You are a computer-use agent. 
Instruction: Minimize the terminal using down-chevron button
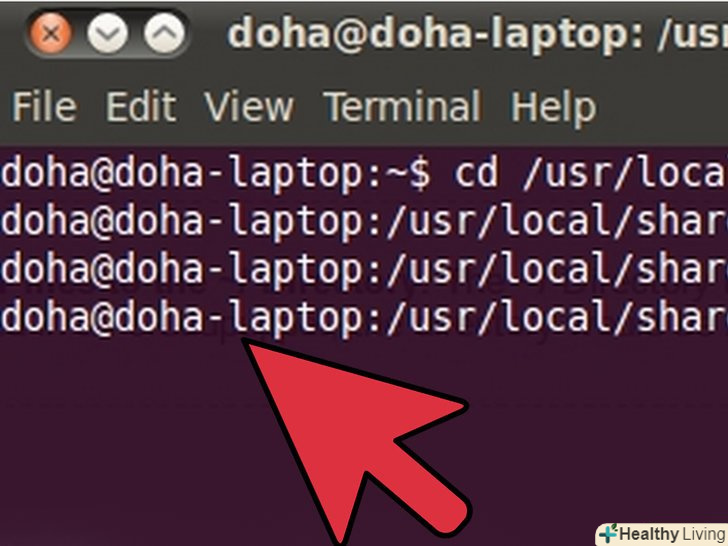(107, 33)
